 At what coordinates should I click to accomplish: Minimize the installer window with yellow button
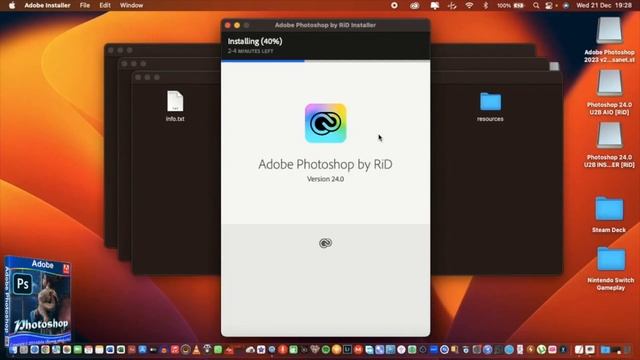[237, 25]
